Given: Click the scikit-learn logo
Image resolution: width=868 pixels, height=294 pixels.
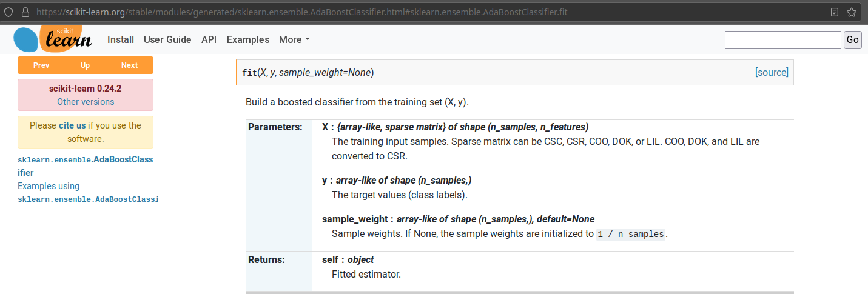Looking at the screenshot, I should pyautogui.click(x=53, y=39).
